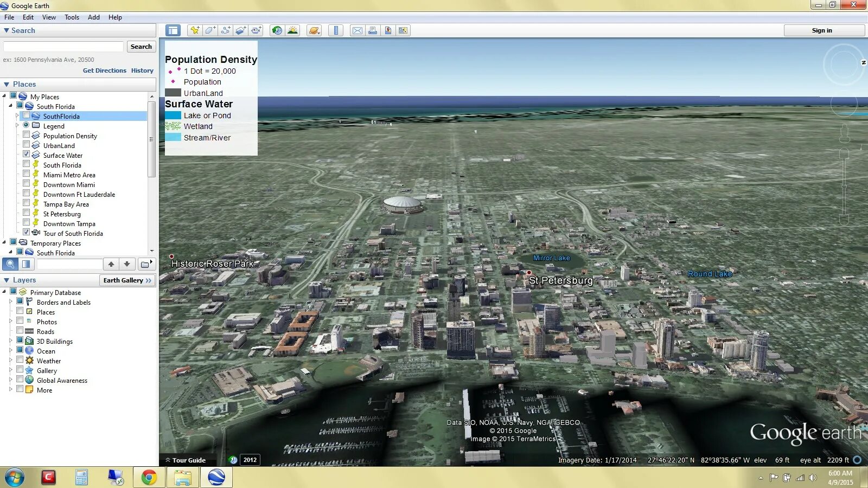This screenshot has width=868, height=488.
Task: Expand Borders and Labels layer
Action: [11, 301]
